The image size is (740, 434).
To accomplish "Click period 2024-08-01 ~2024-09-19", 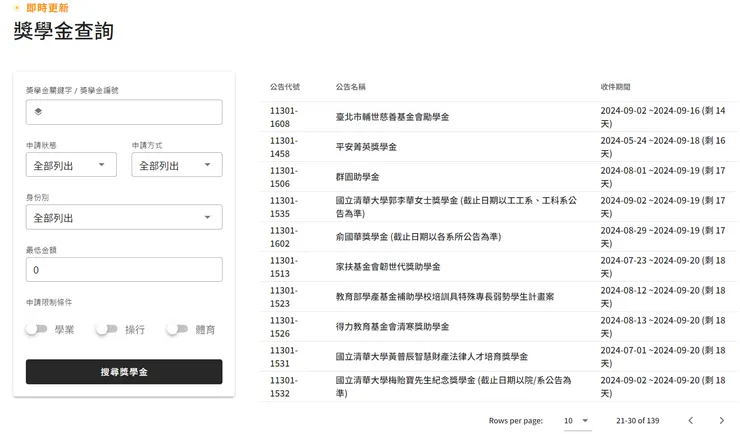I will [663, 177].
